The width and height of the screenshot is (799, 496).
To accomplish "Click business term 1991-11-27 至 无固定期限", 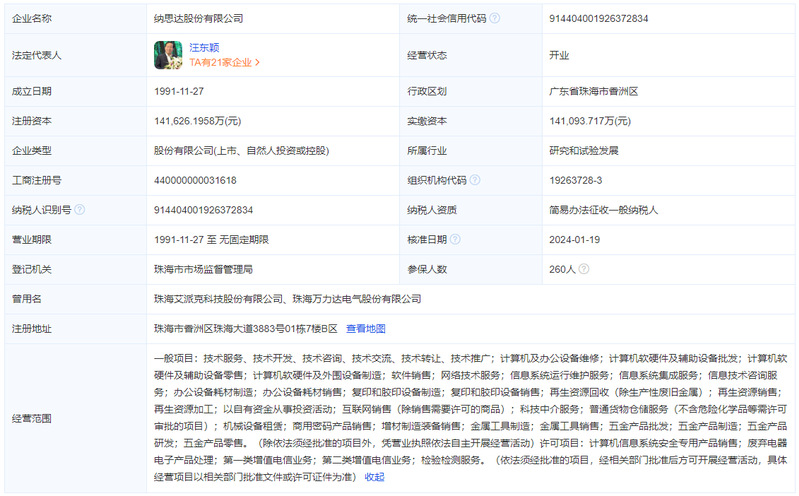I will pyautogui.click(x=211, y=239).
